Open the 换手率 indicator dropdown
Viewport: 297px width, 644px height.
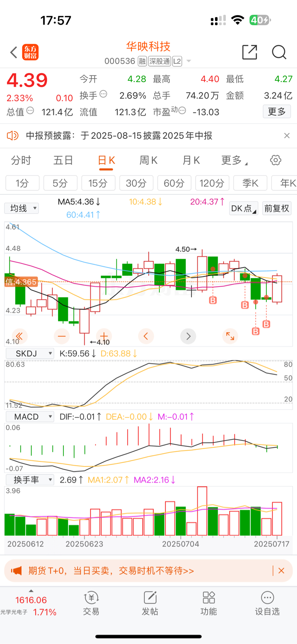30,480
